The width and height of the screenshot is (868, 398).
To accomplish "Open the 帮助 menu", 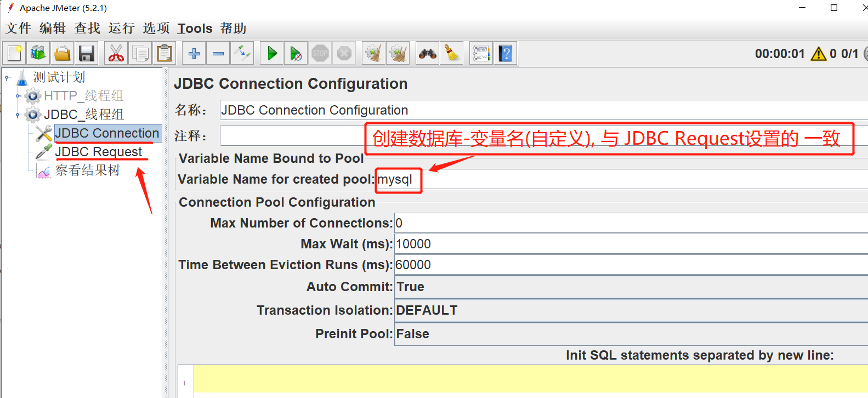I will [233, 29].
